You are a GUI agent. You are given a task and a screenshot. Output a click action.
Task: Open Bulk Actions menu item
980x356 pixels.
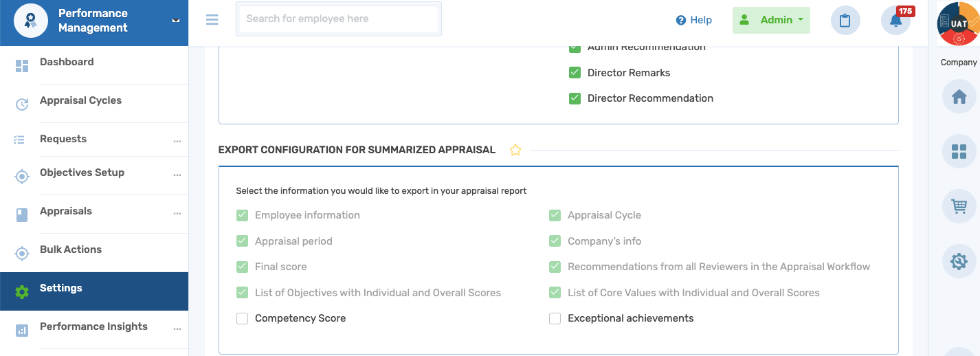tap(94, 252)
